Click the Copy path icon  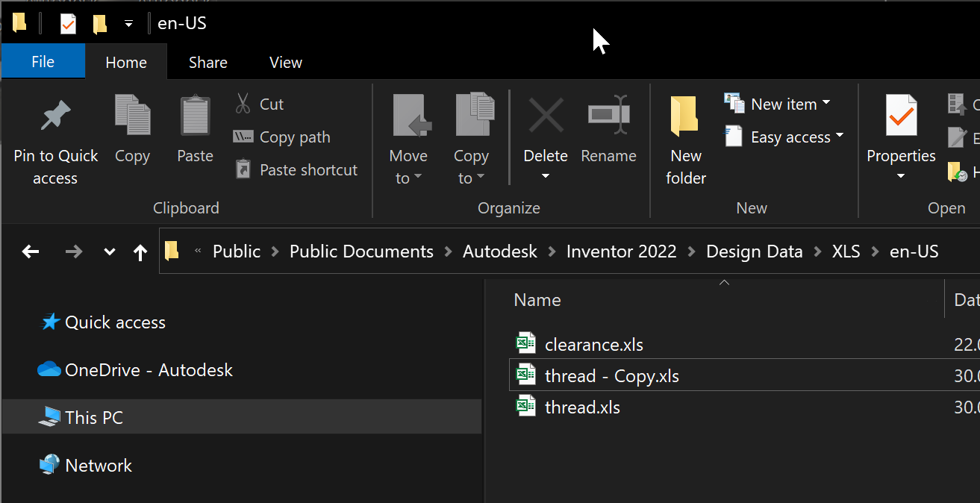tap(243, 137)
